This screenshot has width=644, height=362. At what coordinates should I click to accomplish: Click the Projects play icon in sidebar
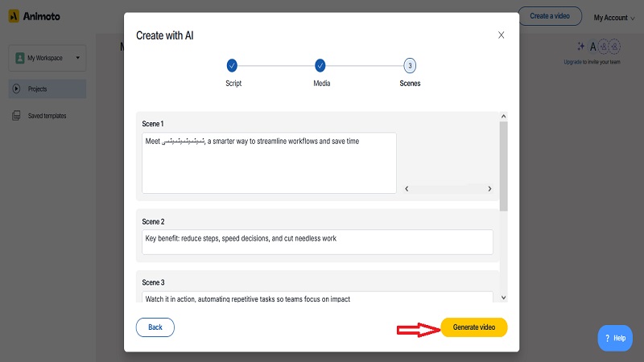[x=16, y=88]
